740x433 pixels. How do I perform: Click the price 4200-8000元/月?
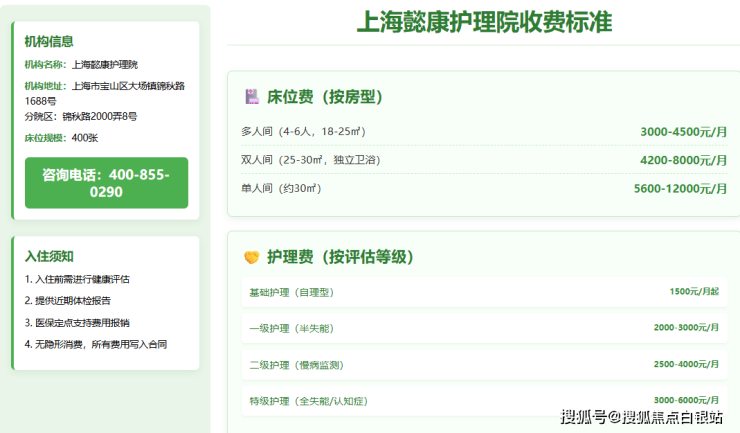pos(683,160)
